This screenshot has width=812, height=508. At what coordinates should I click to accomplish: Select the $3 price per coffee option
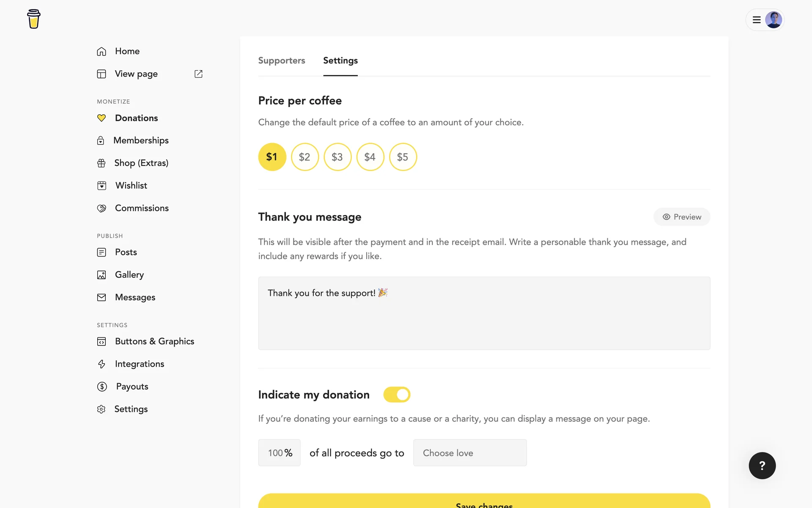[x=337, y=157]
